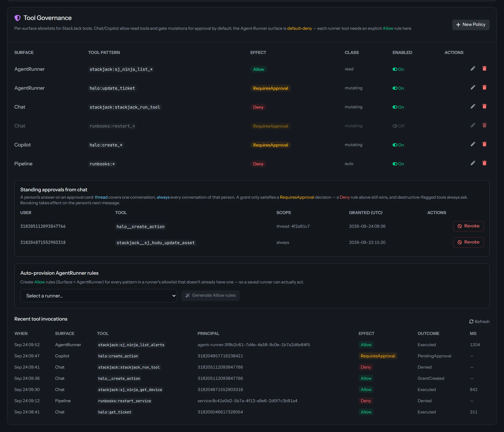Click the OUTCOME column header

point(428,334)
